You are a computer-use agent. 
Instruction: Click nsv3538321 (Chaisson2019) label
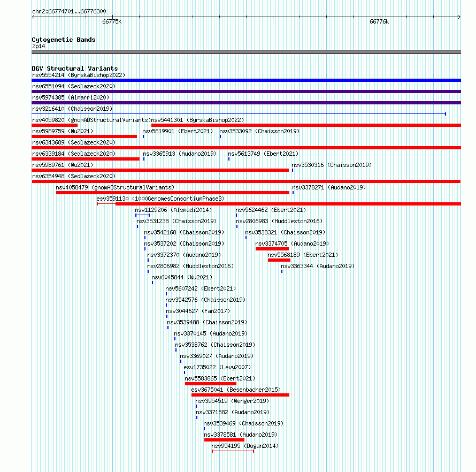pos(285,232)
